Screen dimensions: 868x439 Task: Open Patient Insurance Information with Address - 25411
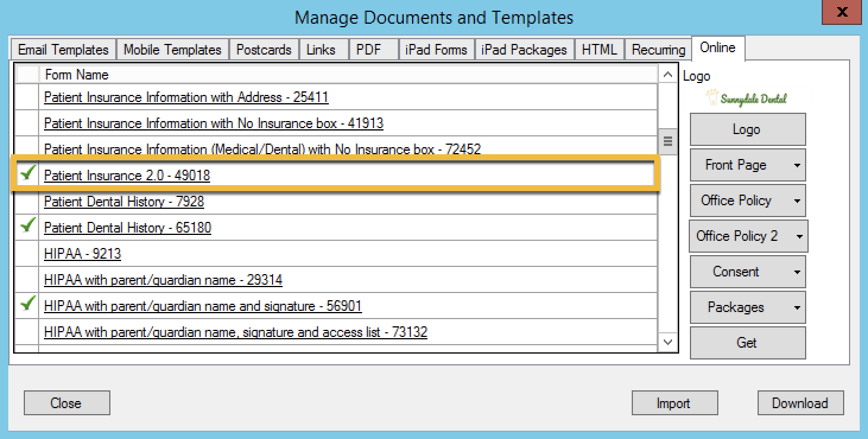click(186, 97)
